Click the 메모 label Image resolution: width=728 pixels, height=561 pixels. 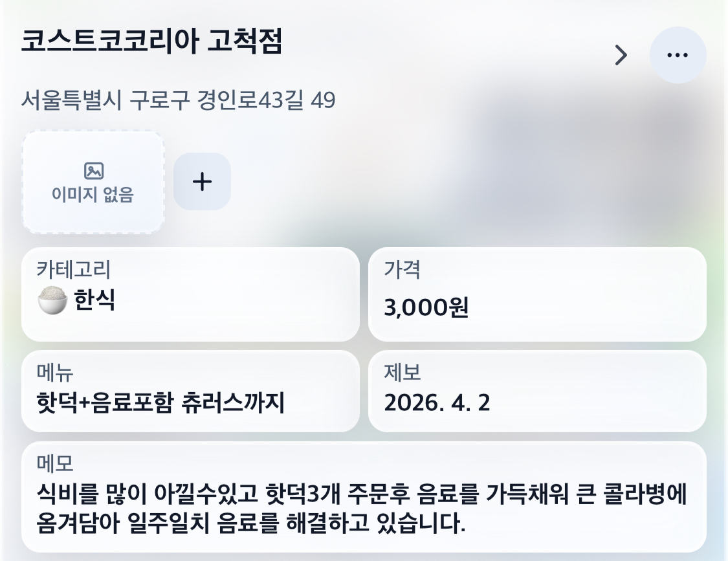56,463
